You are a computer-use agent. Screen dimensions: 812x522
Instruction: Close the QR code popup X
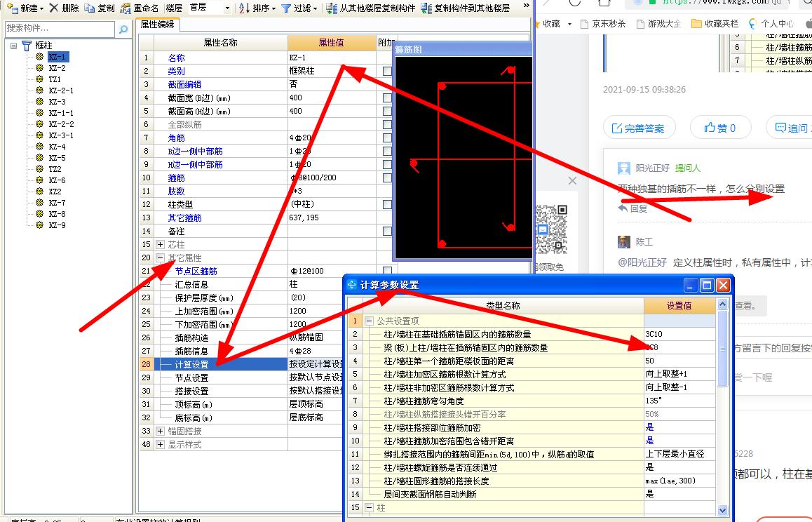(572, 180)
